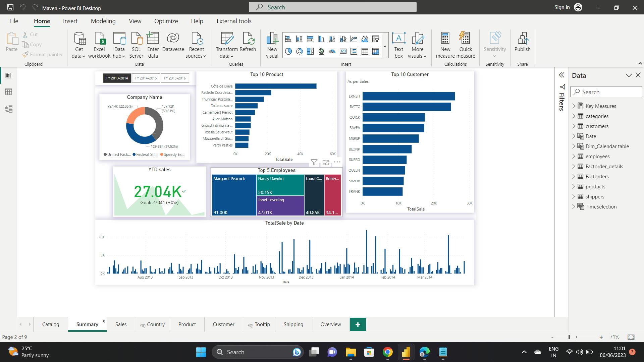Viewport: 644px width, 362px height.
Task: Select FY 2014-2015 slicer button
Action: 146,78
